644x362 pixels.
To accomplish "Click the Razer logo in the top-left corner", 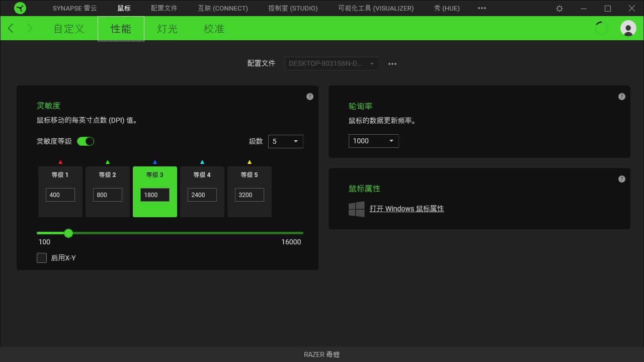I will (20, 8).
